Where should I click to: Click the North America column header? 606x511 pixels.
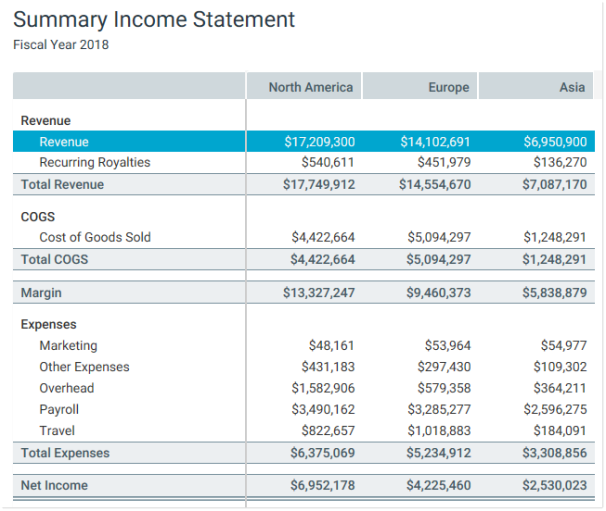coord(310,87)
